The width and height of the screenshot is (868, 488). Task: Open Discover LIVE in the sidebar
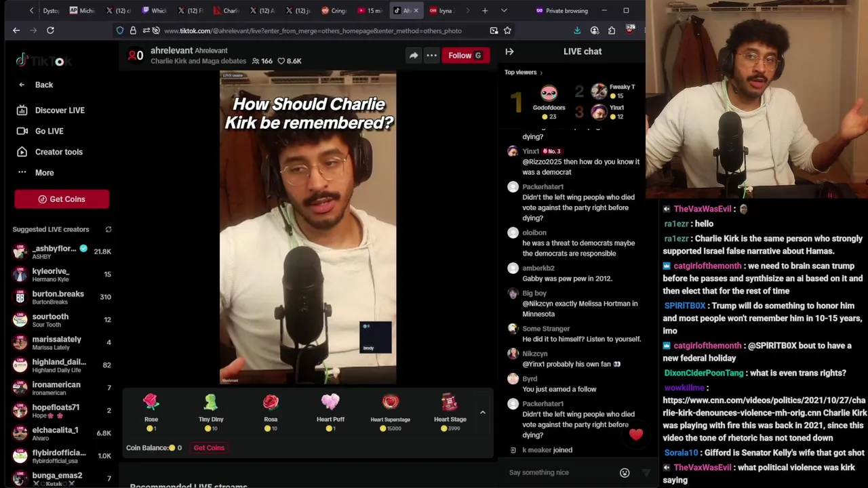60,110
